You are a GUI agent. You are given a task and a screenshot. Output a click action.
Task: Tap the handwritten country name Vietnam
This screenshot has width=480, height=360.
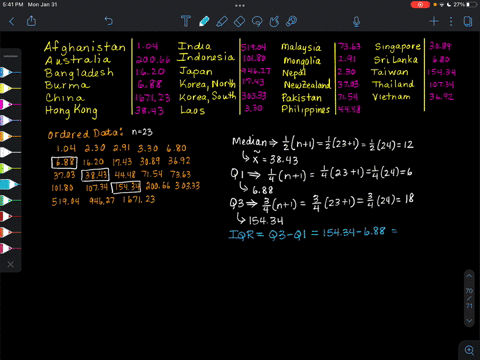(391, 97)
